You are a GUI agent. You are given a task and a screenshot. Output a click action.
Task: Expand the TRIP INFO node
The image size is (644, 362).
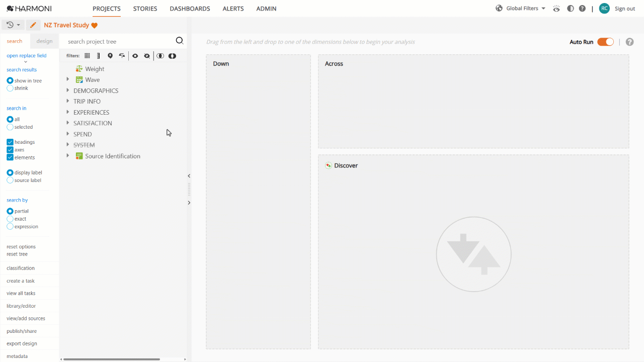tap(68, 101)
